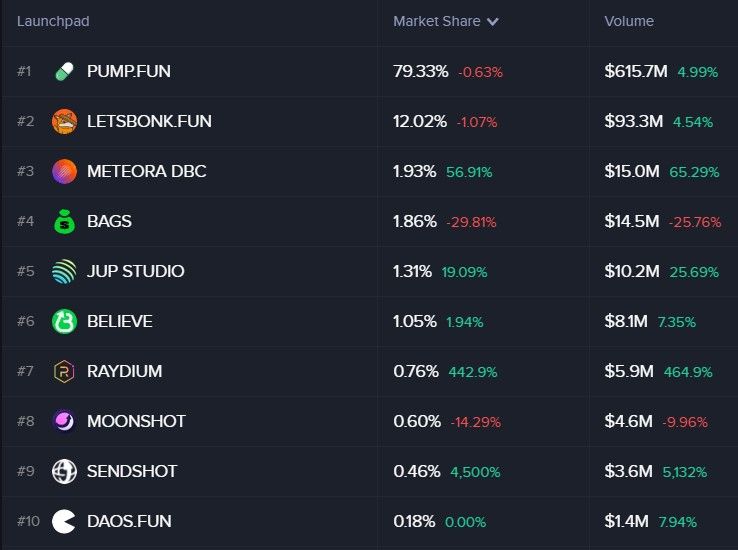Click the green BELIEVE logo icon

click(x=64, y=321)
